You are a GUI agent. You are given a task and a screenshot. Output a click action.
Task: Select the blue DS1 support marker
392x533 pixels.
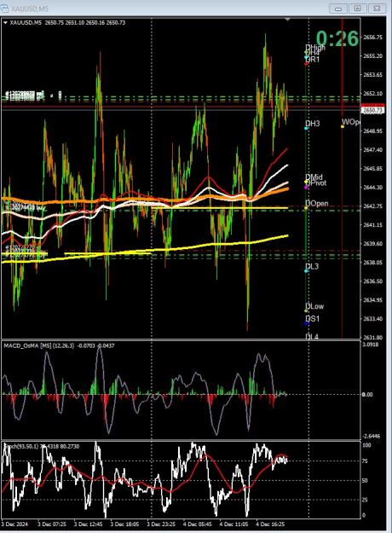tap(306, 323)
